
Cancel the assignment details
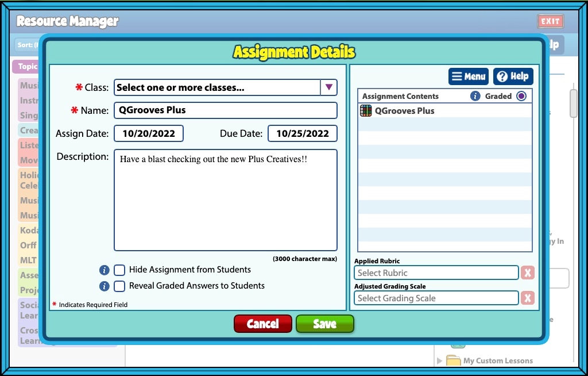263,324
